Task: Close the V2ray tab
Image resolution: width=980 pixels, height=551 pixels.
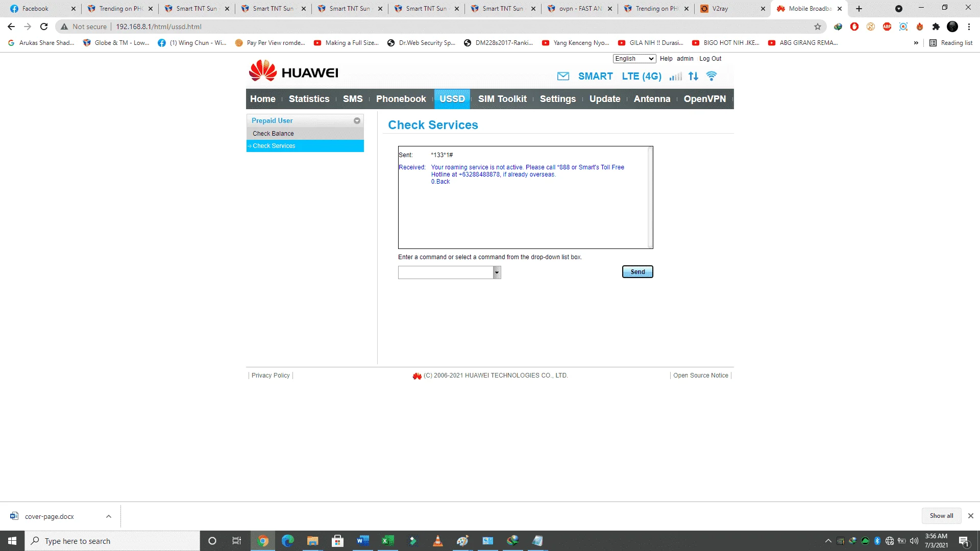Action: pyautogui.click(x=763, y=9)
